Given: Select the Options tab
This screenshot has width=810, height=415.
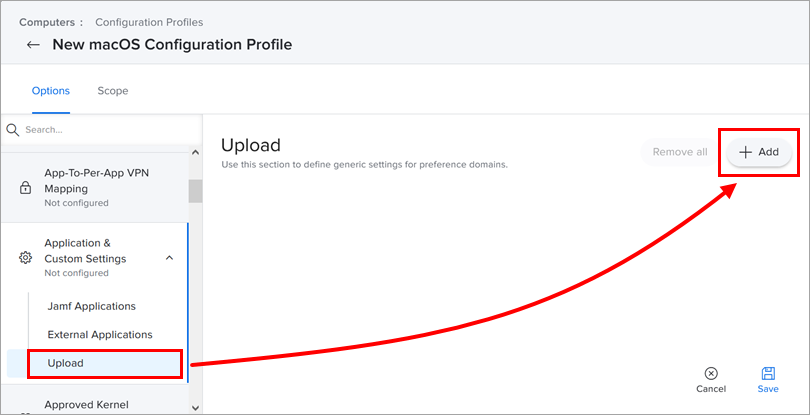Looking at the screenshot, I should pyautogui.click(x=51, y=91).
